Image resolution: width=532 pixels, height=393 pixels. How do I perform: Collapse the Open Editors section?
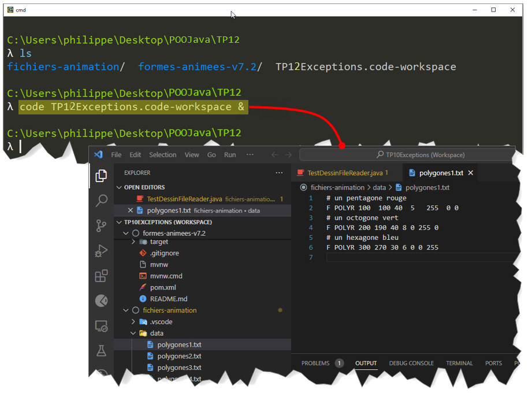(x=120, y=187)
